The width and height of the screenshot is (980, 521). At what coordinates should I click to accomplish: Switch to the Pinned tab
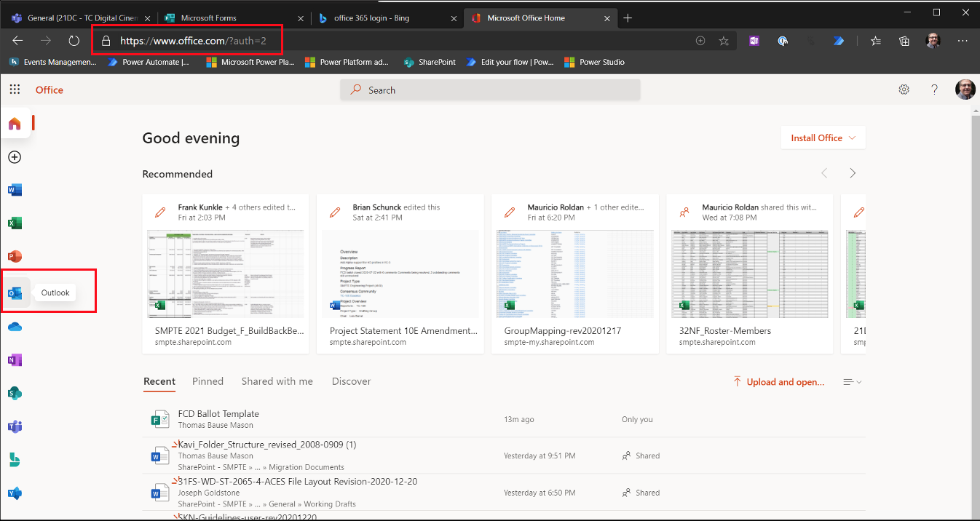[208, 381]
